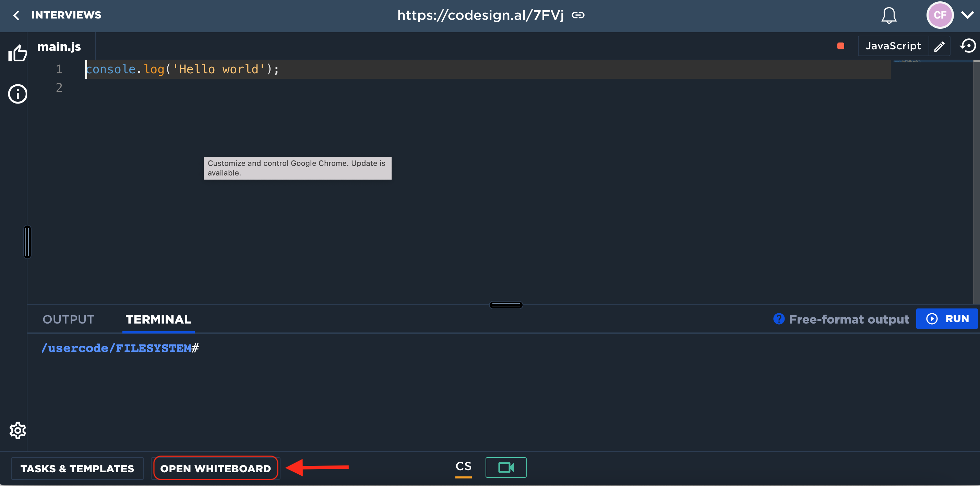The image size is (980, 486).
Task: Click the Free-format output label
Action: (849, 319)
